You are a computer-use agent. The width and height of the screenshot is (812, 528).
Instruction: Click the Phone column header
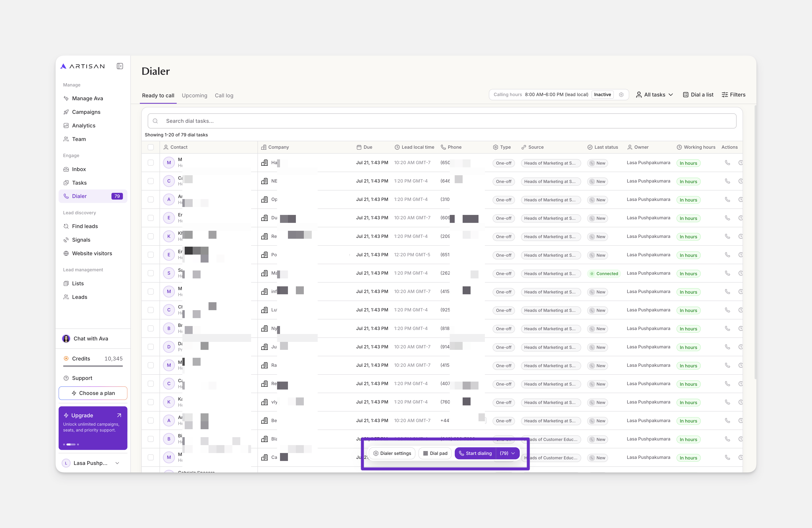point(451,147)
